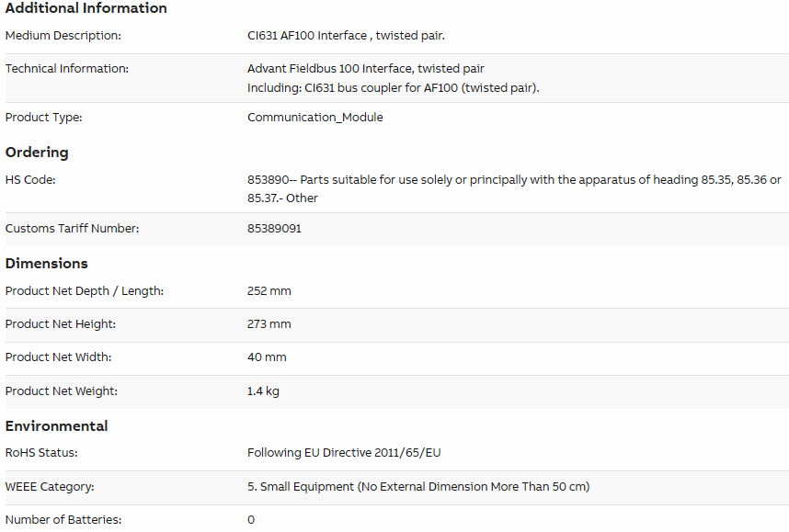Screen dimensions: 789x532
Task: Select the Communication_Module product type value
Action: (x=315, y=118)
